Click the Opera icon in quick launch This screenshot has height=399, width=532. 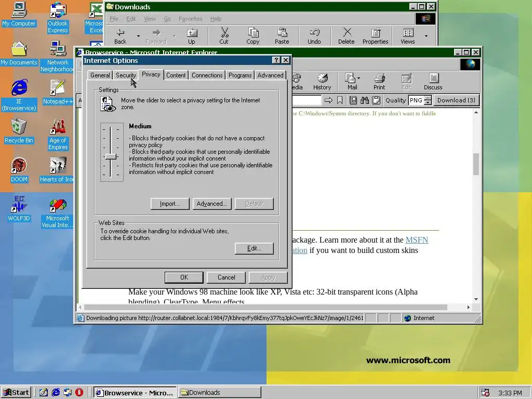click(x=79, y=392)
